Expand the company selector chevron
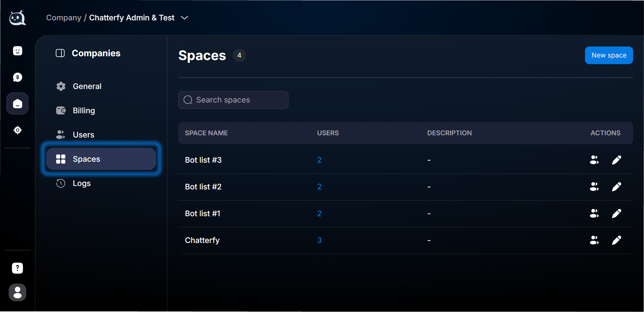This screenshot has width=644, height=312. (184, 18)
